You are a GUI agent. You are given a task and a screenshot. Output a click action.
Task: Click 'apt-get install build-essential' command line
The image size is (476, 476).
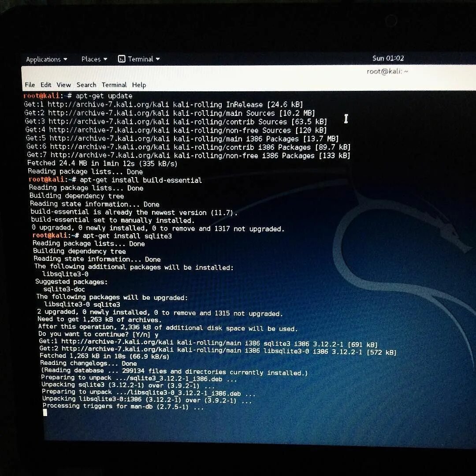pyautogui.click(x=115, y=180)
